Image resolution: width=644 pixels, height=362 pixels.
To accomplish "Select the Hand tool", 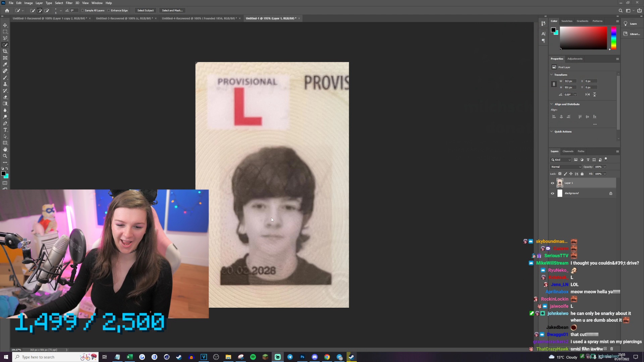I will pos(5,149).
